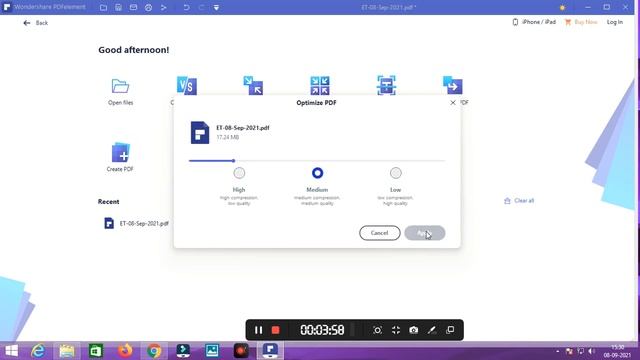Launch Internet Explorer from taskbar
640x360 pixels.
[38, 351]
